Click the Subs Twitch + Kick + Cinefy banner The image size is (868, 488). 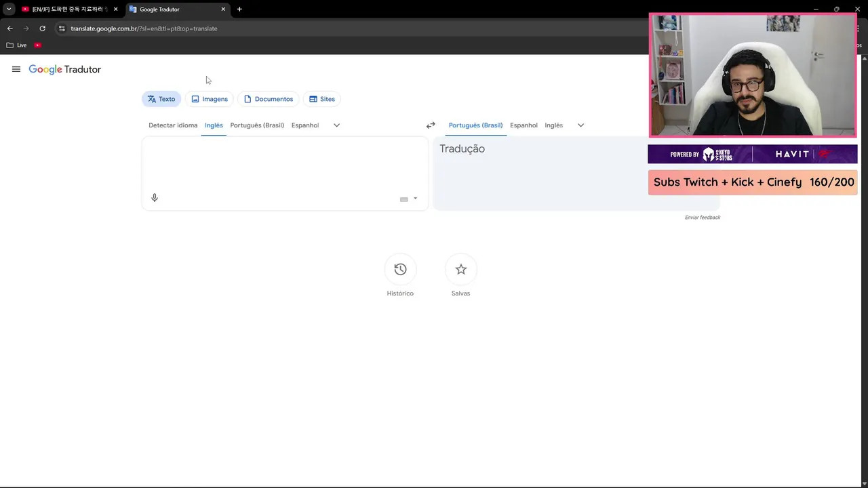(x=753, y=182)
